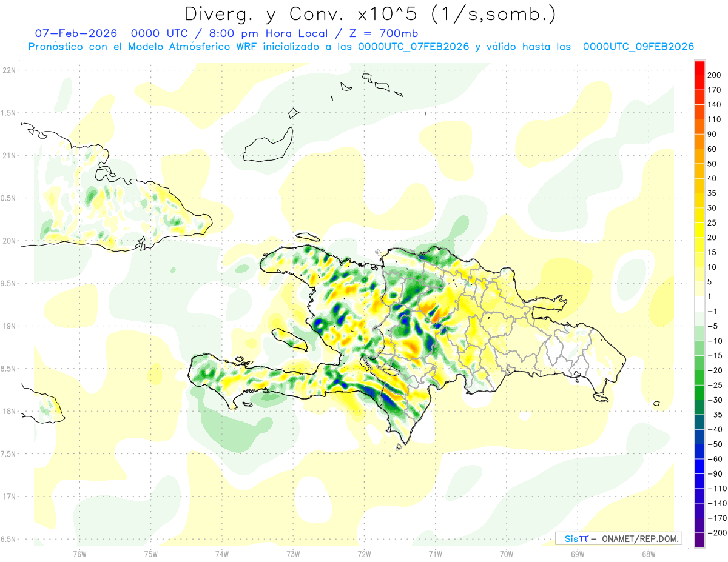Click the '-90' color bar label
728x562 pixels.
point(716,473)
